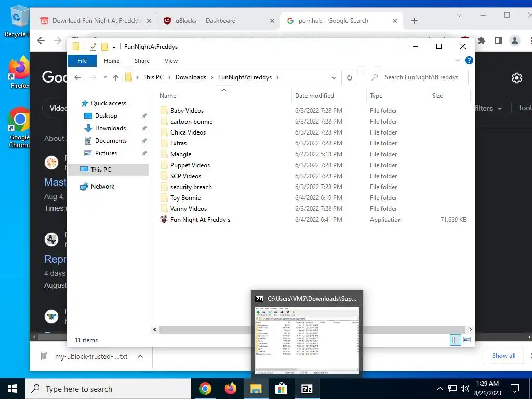Click Show all downloads button

point(504,355)
